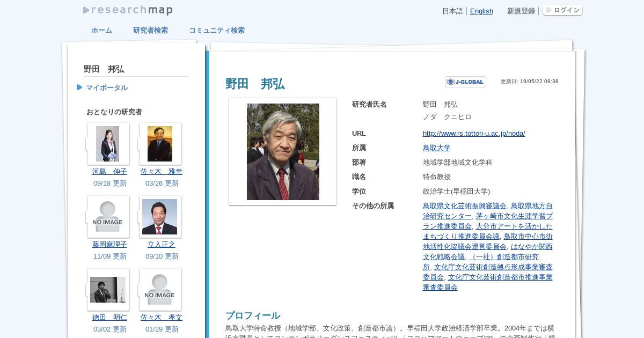Open the J-GLOBAL badge link
This screenshot has height=338, width=644.
pos(465,82)
